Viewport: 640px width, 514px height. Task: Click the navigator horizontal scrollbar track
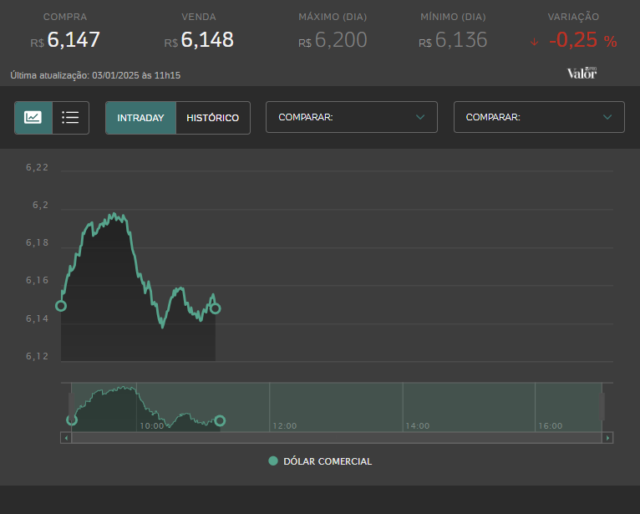coord(337,438)
